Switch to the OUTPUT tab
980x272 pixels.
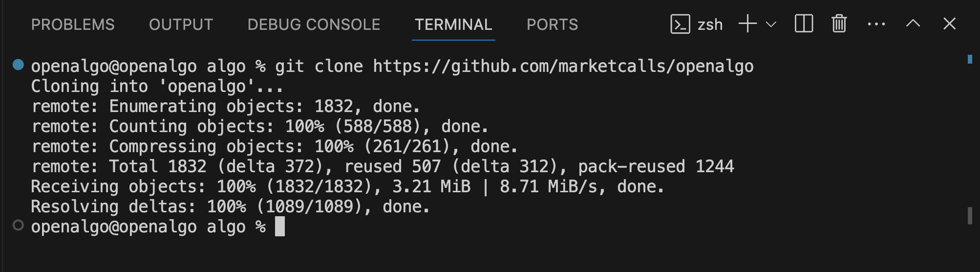point(181,24)
